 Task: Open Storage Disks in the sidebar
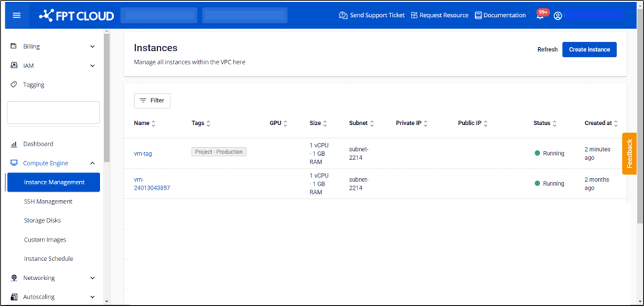[x=42, y=221]
